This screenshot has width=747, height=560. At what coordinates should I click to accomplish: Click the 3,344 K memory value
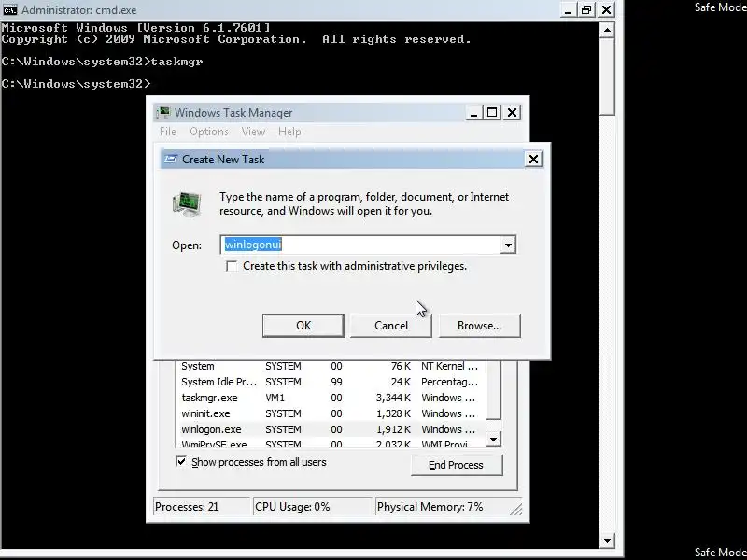pyautogui.click(x=393, y=398)
